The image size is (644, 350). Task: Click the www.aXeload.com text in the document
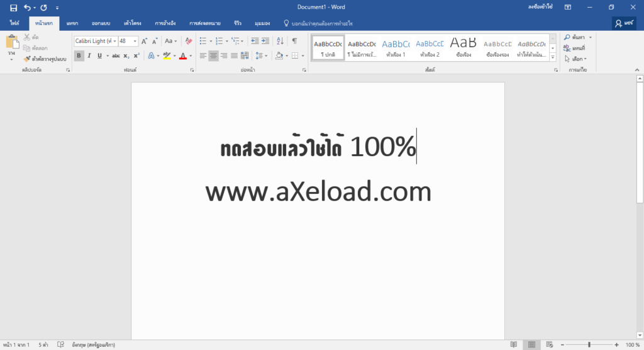pos(318,191)
